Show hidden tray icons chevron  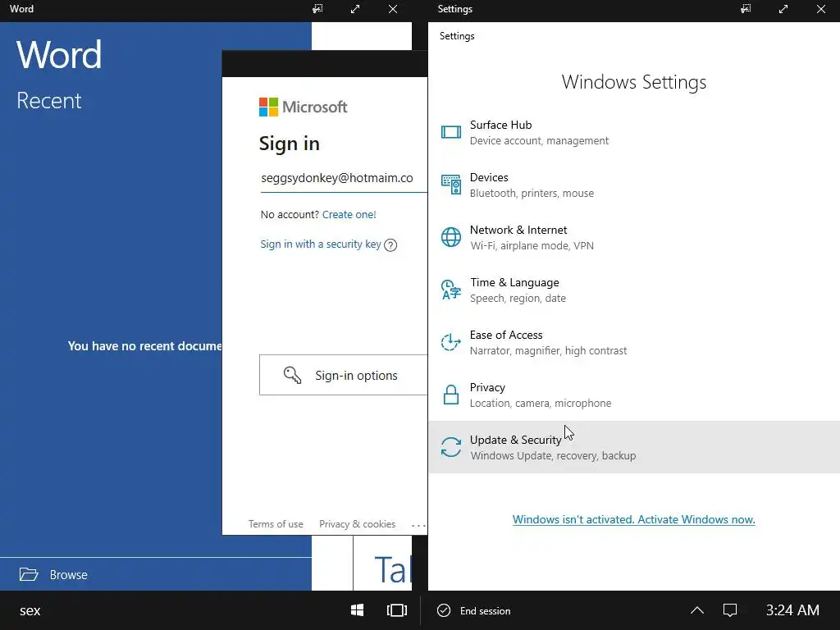(697, 610)
